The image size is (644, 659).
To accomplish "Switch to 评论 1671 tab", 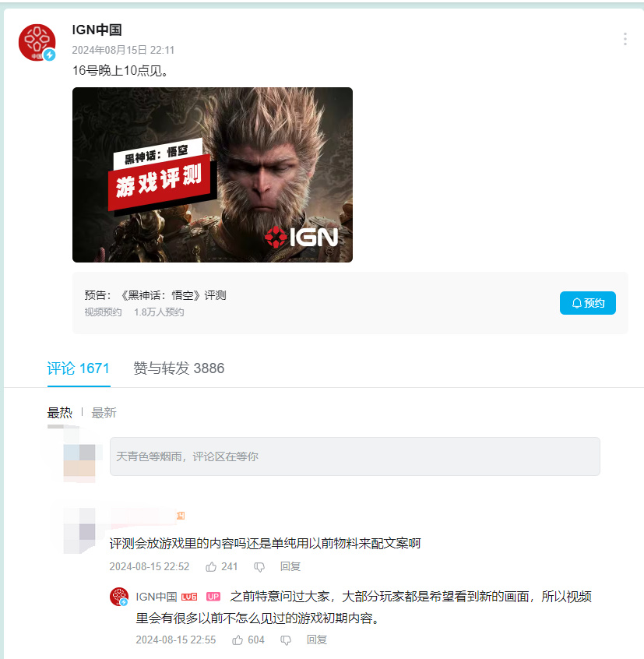I will 79,368.
